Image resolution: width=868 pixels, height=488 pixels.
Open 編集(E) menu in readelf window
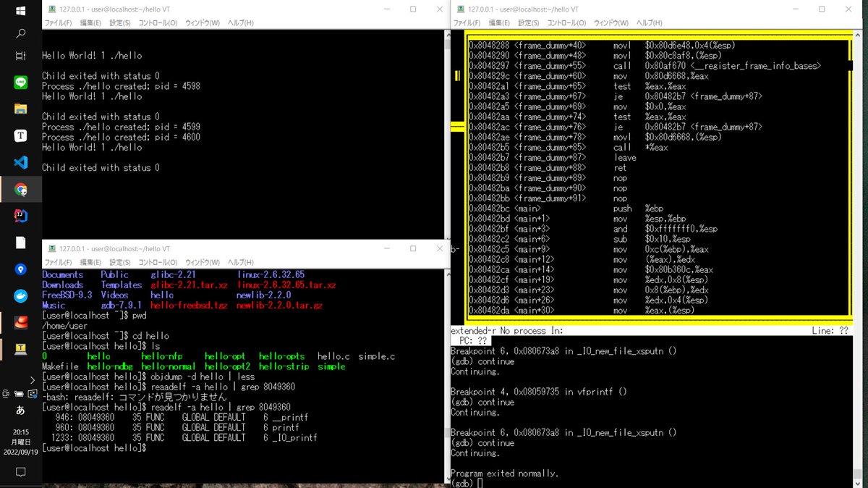(90, 262)
